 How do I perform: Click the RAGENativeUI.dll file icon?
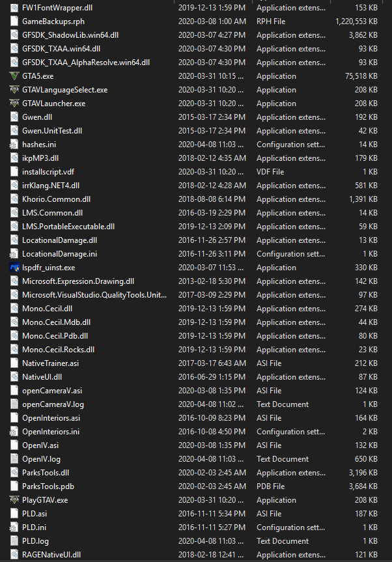pos(14,554)
